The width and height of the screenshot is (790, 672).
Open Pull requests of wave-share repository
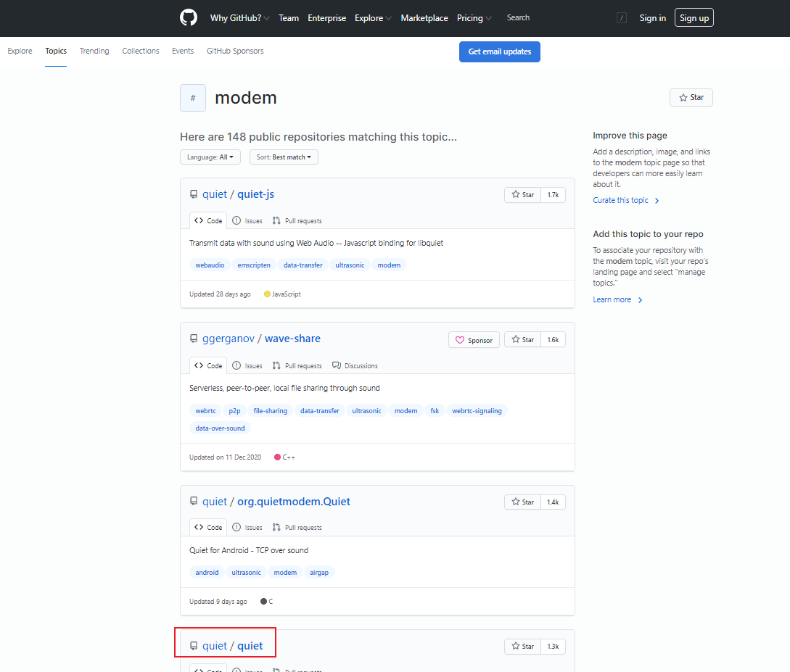pos(297,365)
